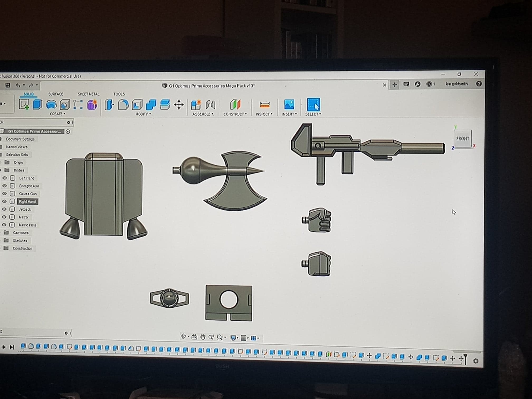Activate the root component radio button
Image resolution: width=532 pixels, height=399 pixels.
(68, 131)
